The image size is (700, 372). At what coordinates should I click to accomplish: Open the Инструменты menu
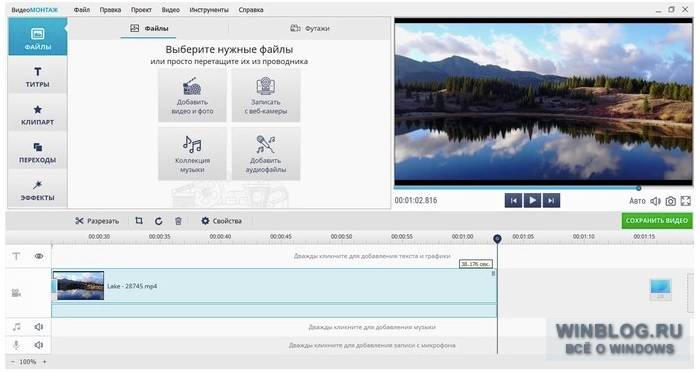click(209, 9)
